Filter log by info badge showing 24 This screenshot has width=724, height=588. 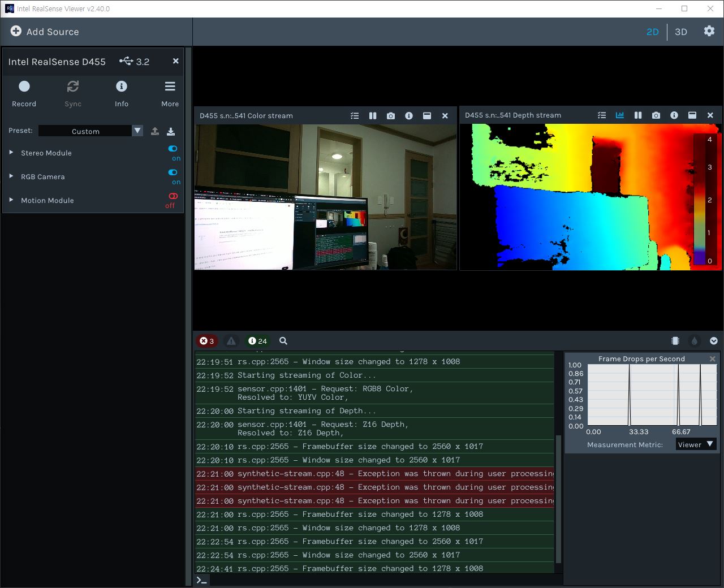click(257, 341)
